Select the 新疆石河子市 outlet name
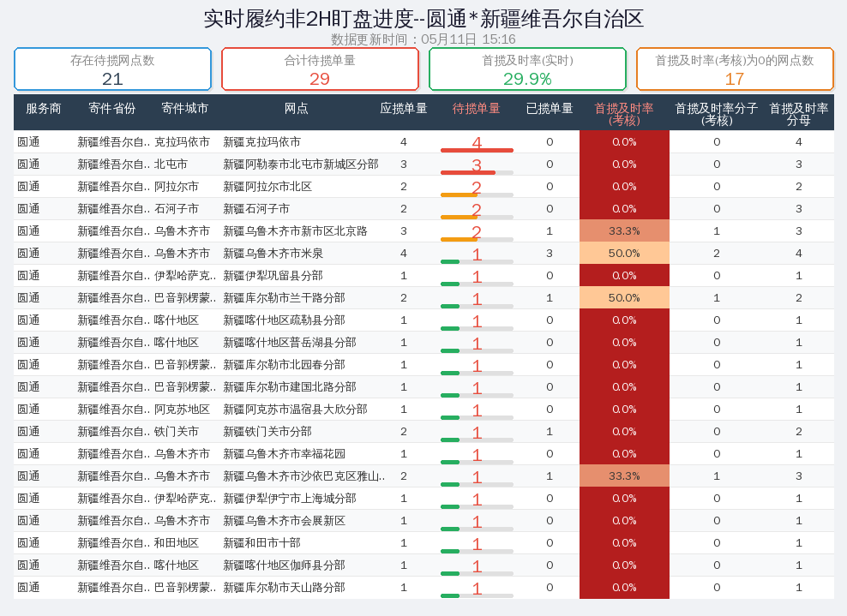Viewport: 847px width, 616px height. (256, 209)
